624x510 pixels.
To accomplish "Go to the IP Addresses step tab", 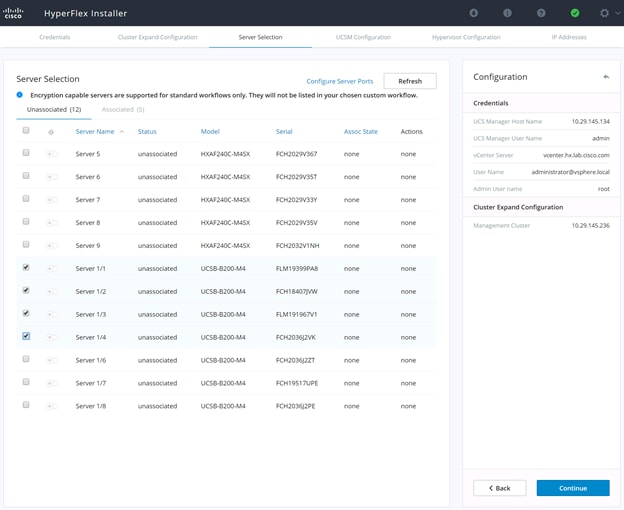I will point(569,37).
